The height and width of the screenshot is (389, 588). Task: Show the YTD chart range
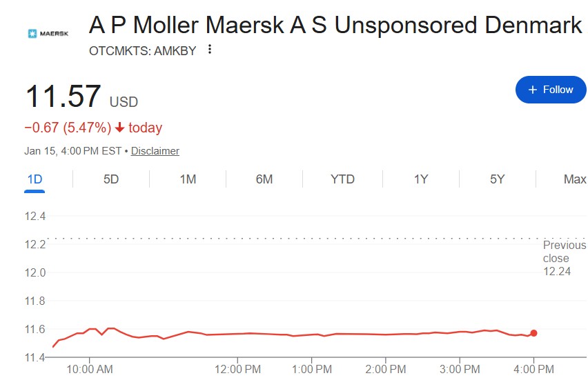pos(342,179)
